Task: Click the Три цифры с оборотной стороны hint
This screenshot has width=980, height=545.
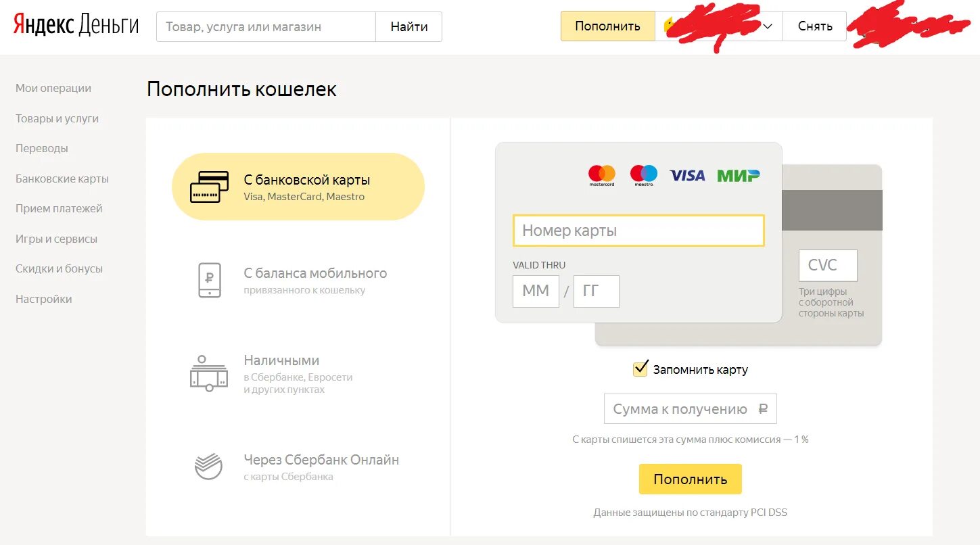Action: click(831, 302)
